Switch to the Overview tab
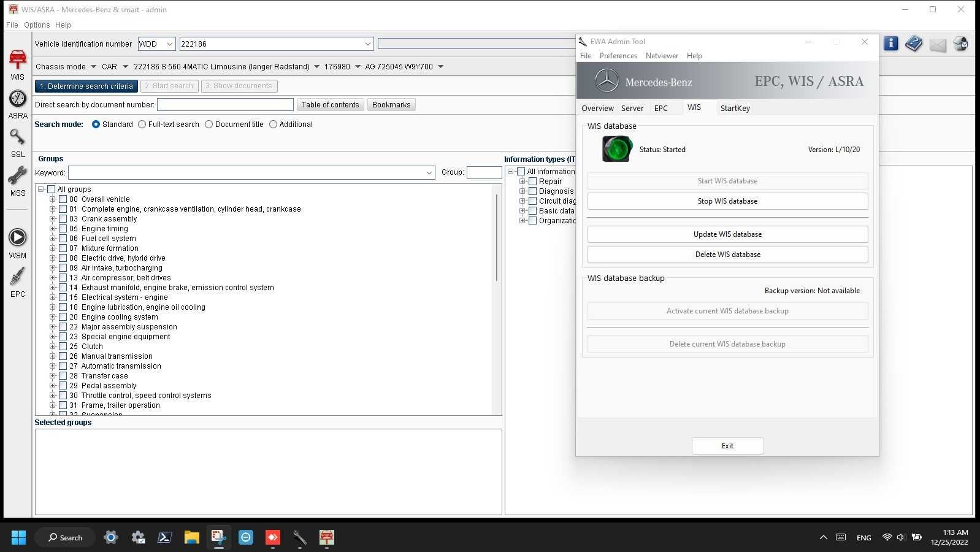Image resolution: width=980 pixels, height=552 pixels. pos(597,109)
